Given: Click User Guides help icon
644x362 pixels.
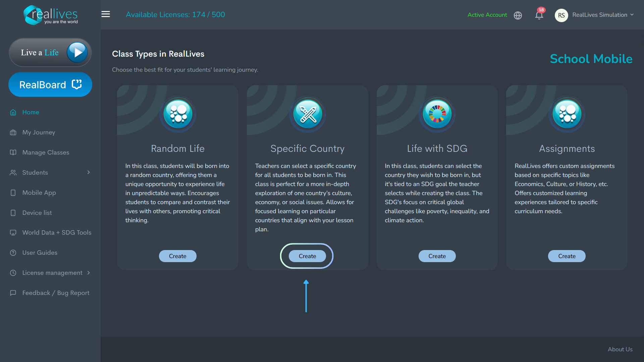Looking at the screenshot, I should click(x=13, y=253).
